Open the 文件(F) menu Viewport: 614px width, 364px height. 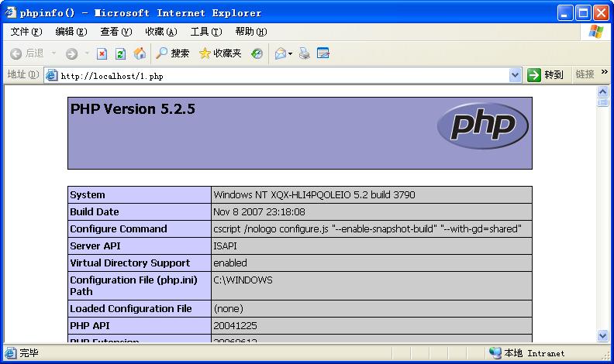tap(26, 32)
